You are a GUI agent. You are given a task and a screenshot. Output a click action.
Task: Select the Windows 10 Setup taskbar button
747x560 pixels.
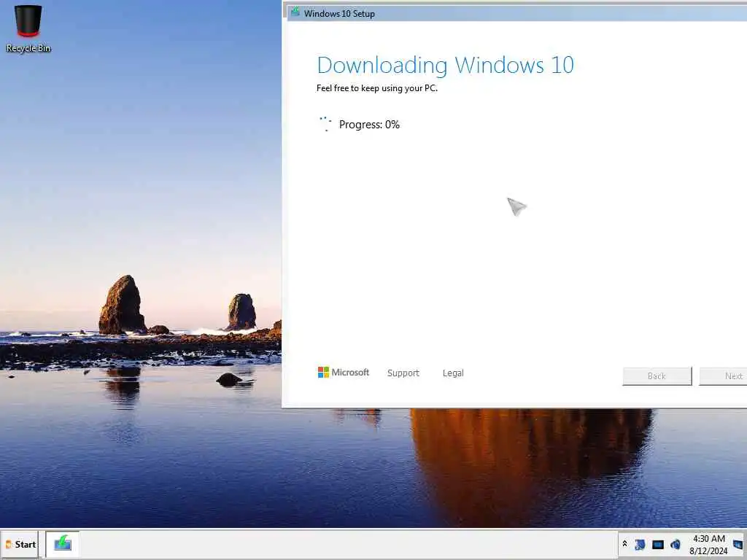pos(63,544)
